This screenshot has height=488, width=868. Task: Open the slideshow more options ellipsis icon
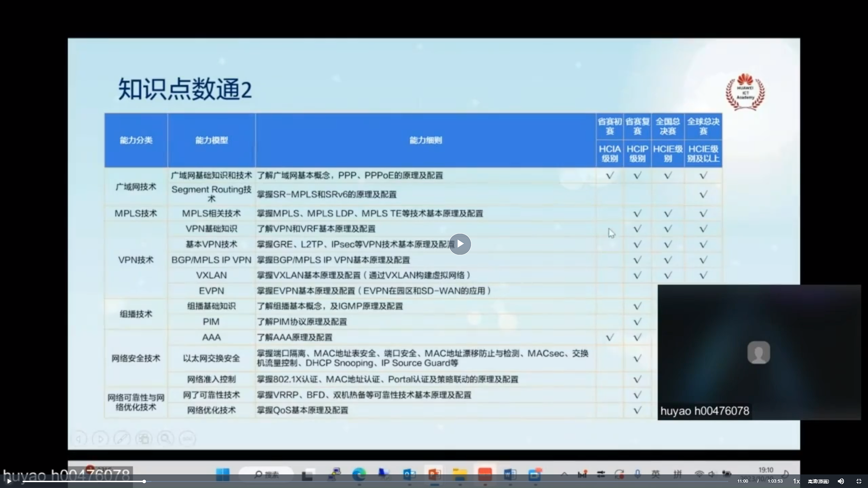point(187,439)
